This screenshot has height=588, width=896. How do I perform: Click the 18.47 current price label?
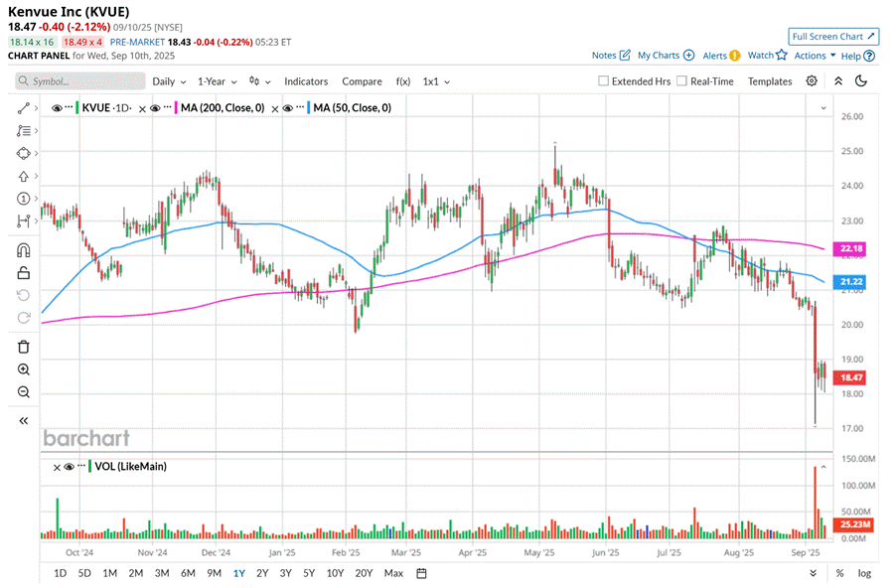851,377
